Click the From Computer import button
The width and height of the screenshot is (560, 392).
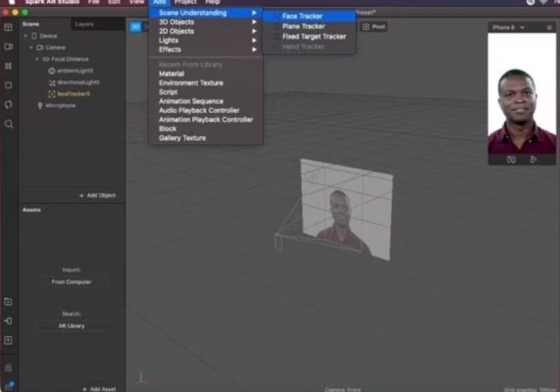(72, 282)
